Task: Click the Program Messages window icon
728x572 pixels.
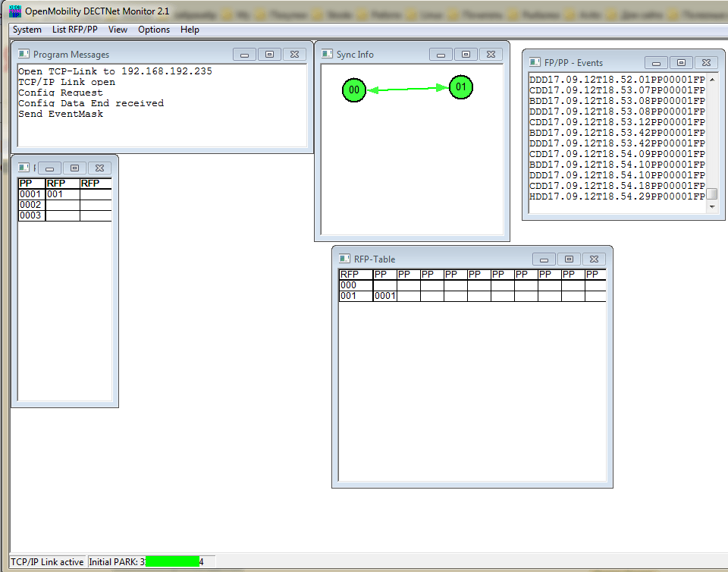Action: tap(24, 54)
